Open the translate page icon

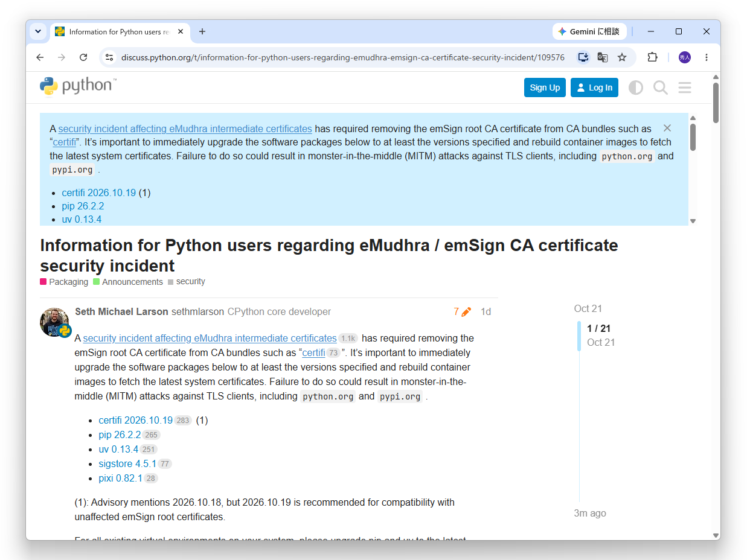[x=602, y=57]
